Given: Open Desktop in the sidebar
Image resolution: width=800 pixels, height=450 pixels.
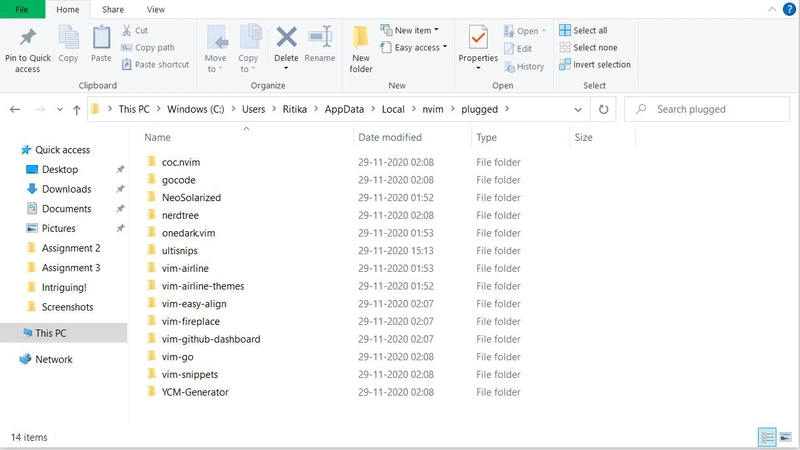Looking at the screenshot, I should [60, 169].
